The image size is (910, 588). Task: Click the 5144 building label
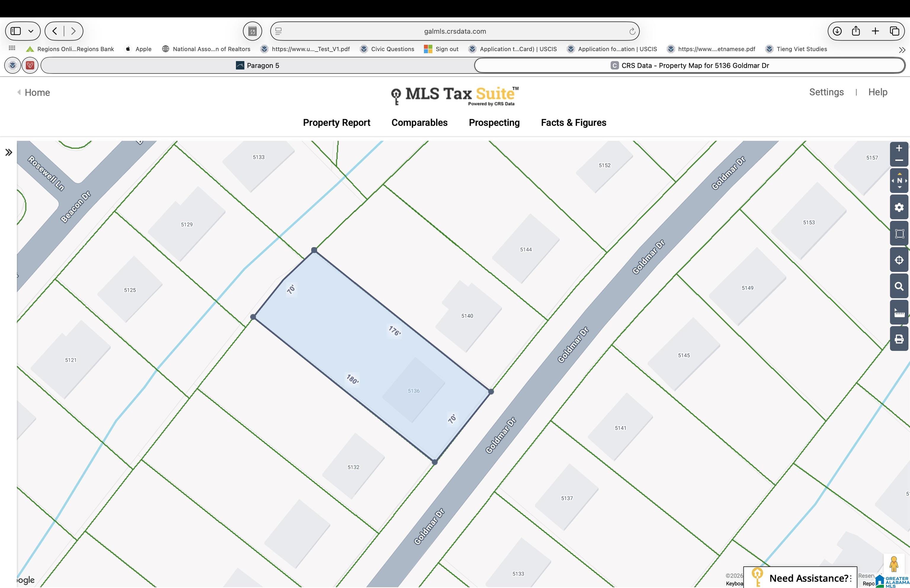526,250
